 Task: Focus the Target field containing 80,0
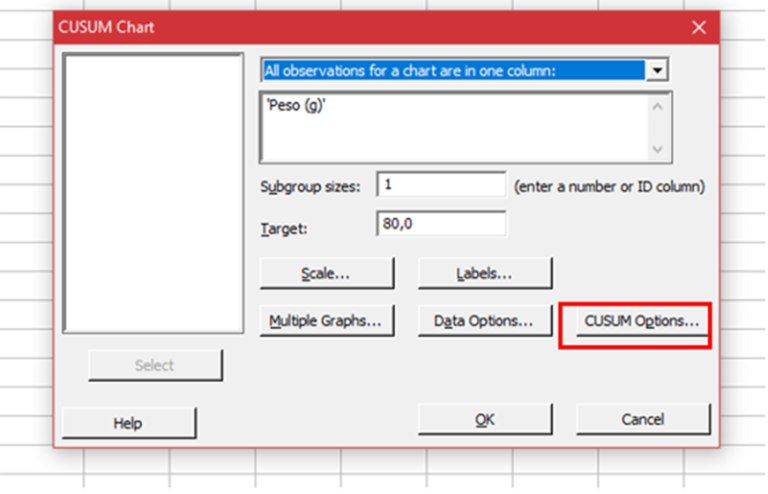[441, 224]
